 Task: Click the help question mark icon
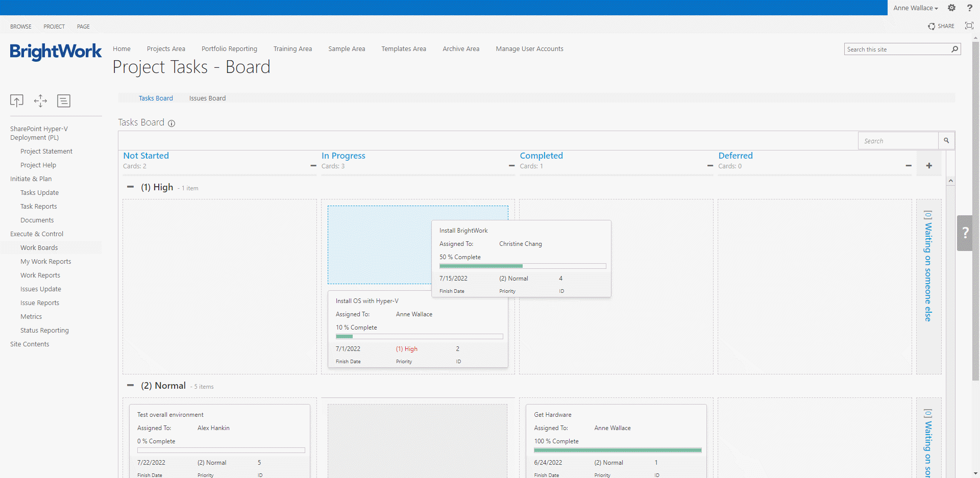click(x=969, y=8)
